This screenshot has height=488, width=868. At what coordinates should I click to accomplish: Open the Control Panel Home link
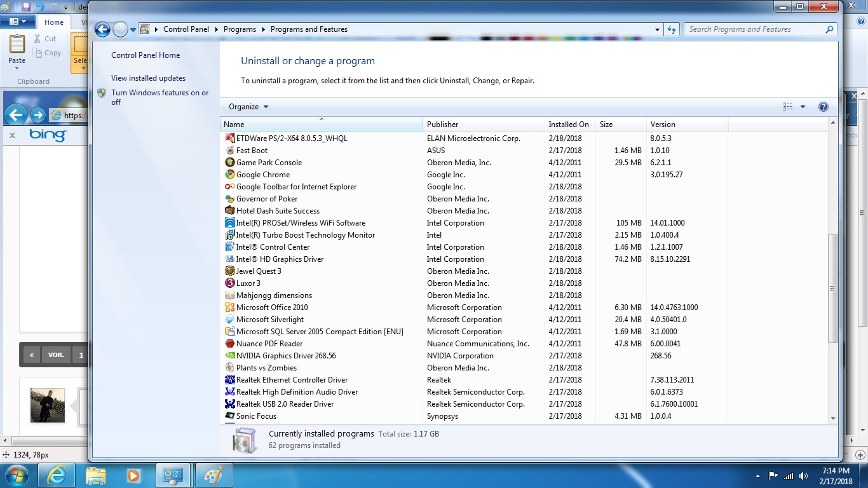146,55
